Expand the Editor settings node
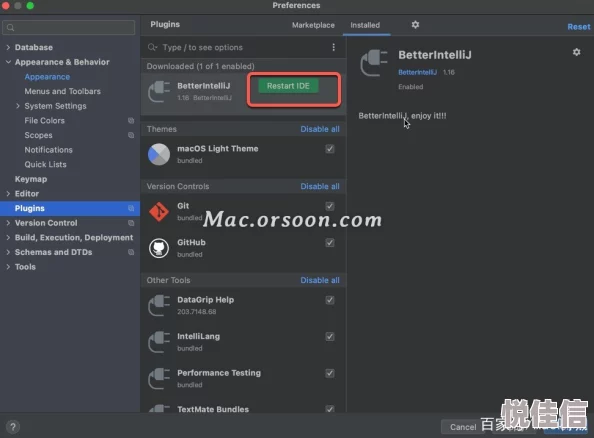This screenshot has width=594, height=438. coord(8,194)
